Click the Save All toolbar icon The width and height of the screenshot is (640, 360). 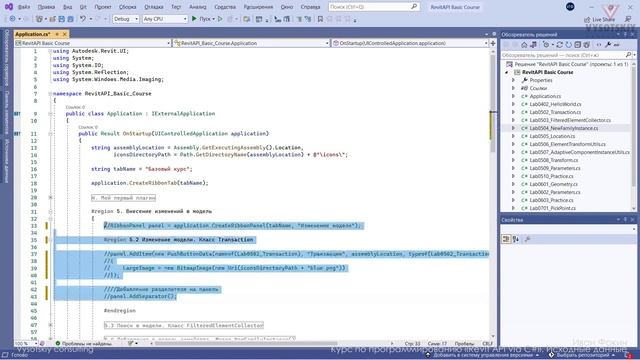pos(70,19)
